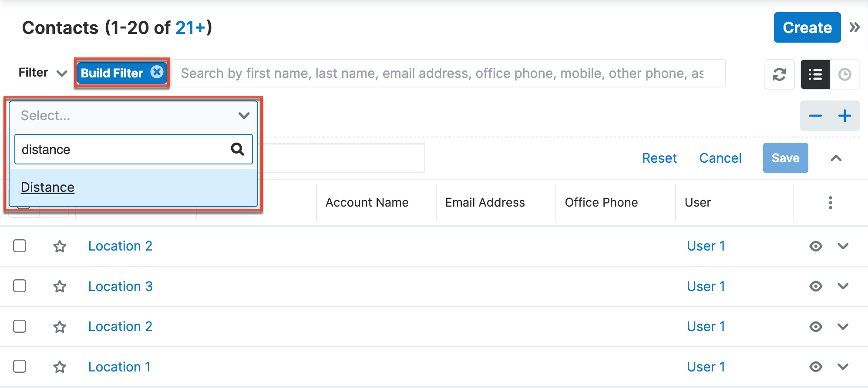Remove the Build Filter tag with X
The height and width of the screenshot is (388, 868).
[157, 72]
